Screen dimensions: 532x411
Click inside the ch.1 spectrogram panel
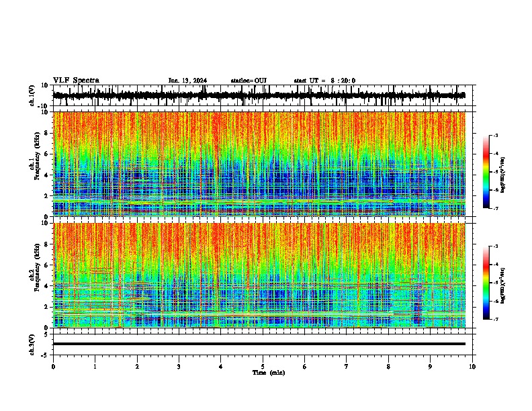pyautogui.click(x=259, y=164)
